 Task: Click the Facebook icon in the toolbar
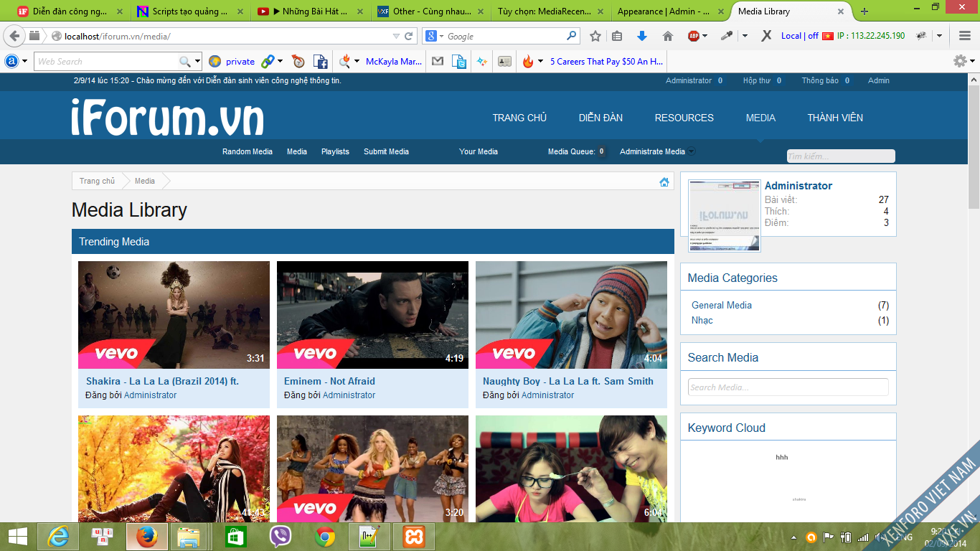pos(320,62)
